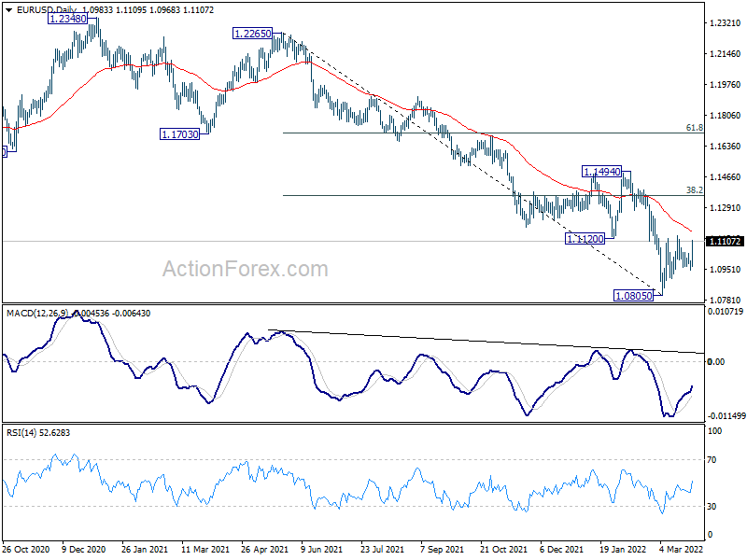
Task: Click the MACD scale value 0.010719
Action: pos(726,312)
